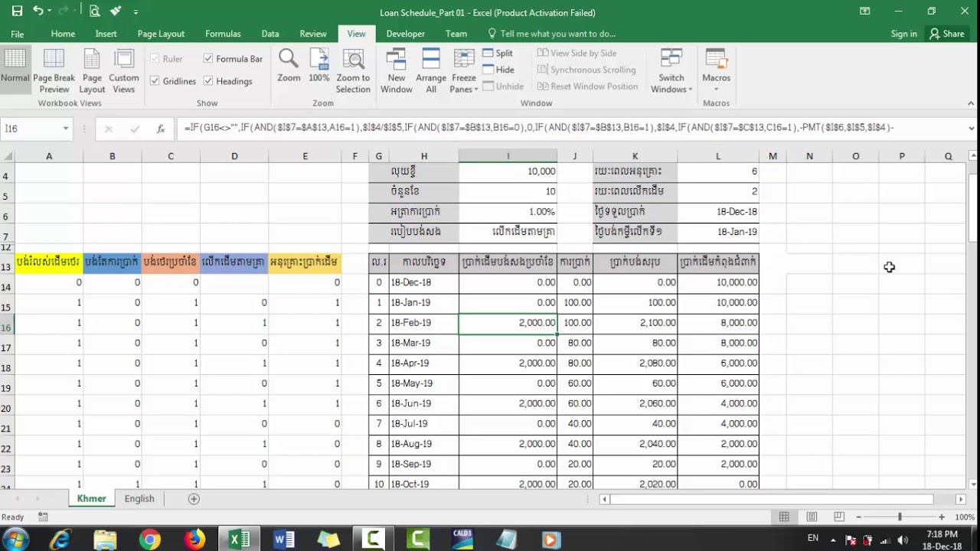Open Chrome from taskbar
Screen dimensions: 980x551
pyautogui.click(x=149, y=540)
